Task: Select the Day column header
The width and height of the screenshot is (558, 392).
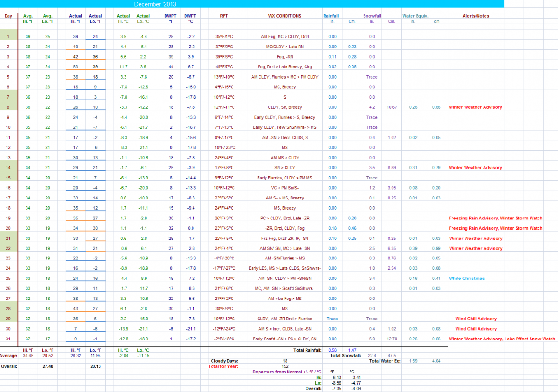Action: 8,16
